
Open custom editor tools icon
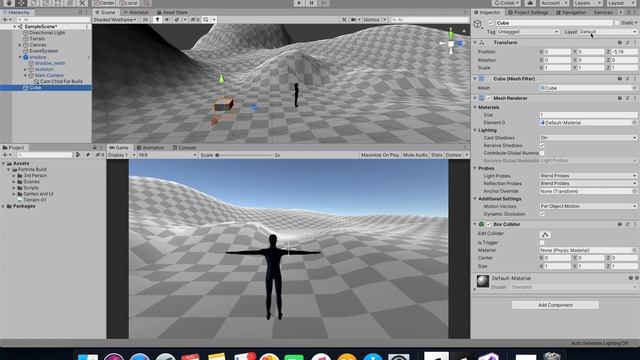click(82, 3)
